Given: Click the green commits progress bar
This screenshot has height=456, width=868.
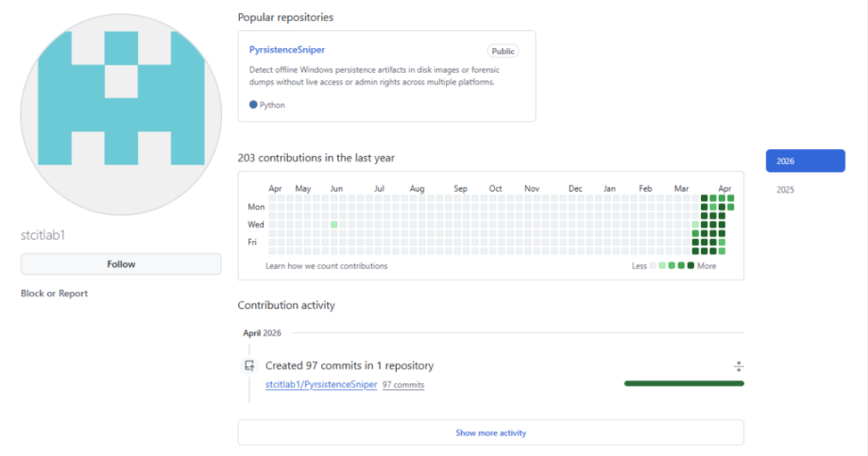Looking at the screenshot, I should tap(684, 383).
